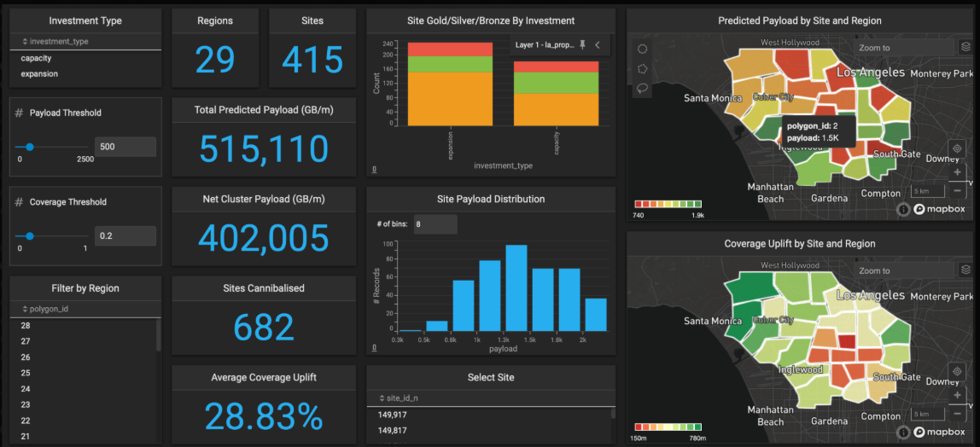Click the Predicted Payload color legend (740 to 1.9k)
980x447 pixels.
(668, 204)
